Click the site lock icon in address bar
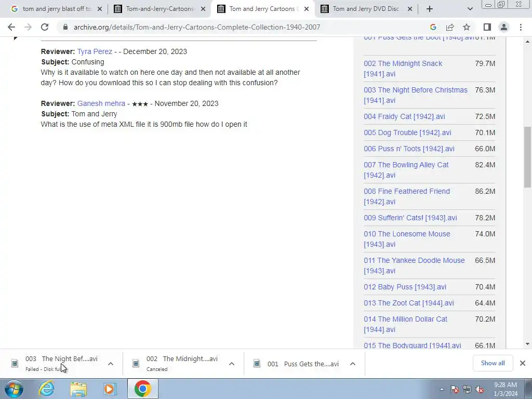Screen dimensions: 532x399 (x=65, y=27)
